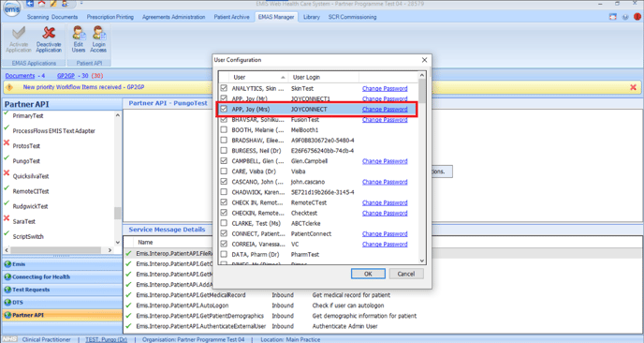Select the Partner API navigation section

pyautogui.click(x=62, y=315)
